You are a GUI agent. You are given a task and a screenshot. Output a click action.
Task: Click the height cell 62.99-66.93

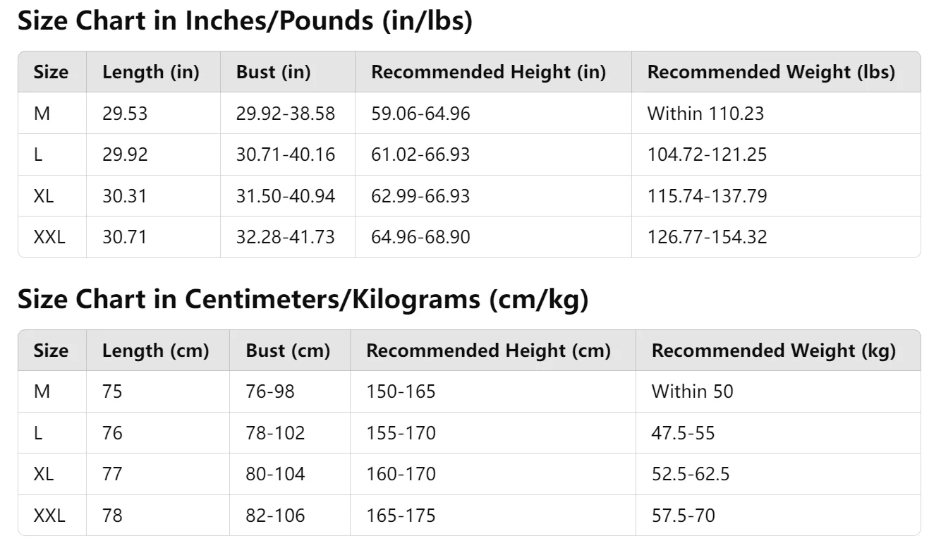coord(420,195)
